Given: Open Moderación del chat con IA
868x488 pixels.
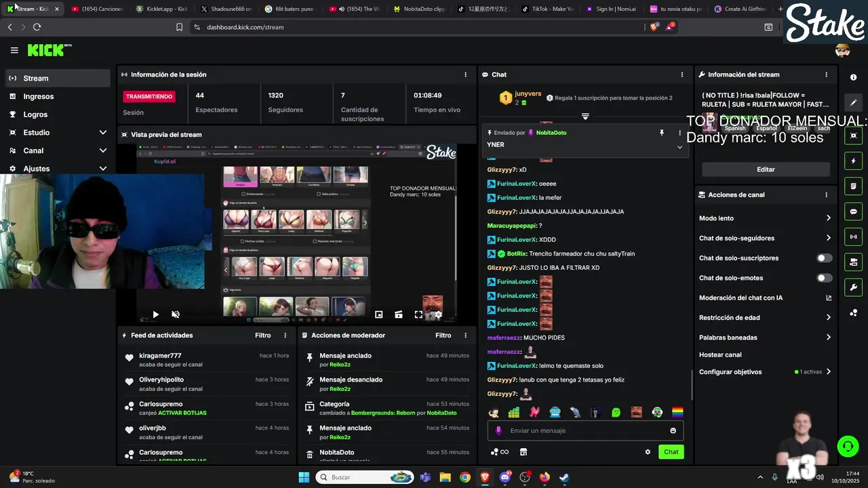Looking at the screenshot, I should (x=766, y=298).
